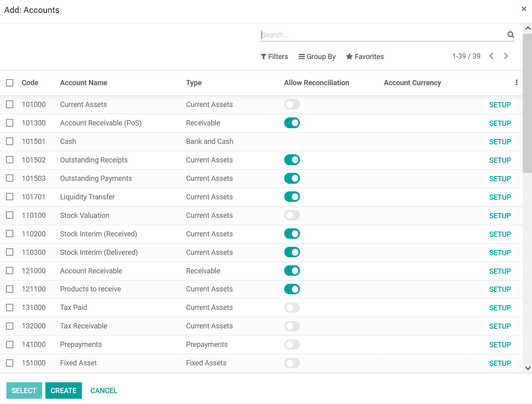The height and width of the screenshot is (404, 532).
Task: Click account code 110200
Action: click(x=34, y=234)
